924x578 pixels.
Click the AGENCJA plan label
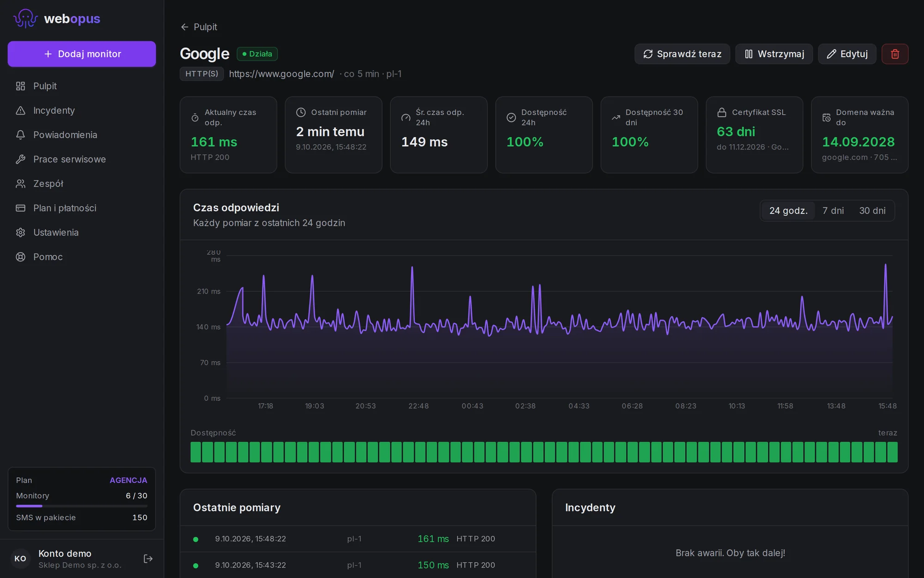[128, 480]
